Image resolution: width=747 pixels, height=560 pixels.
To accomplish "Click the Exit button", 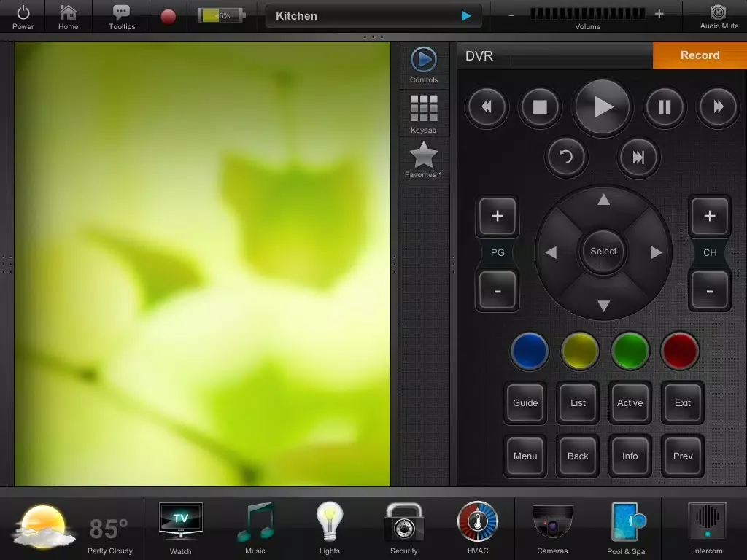I will pyautogui.click(x=682, y=402).
